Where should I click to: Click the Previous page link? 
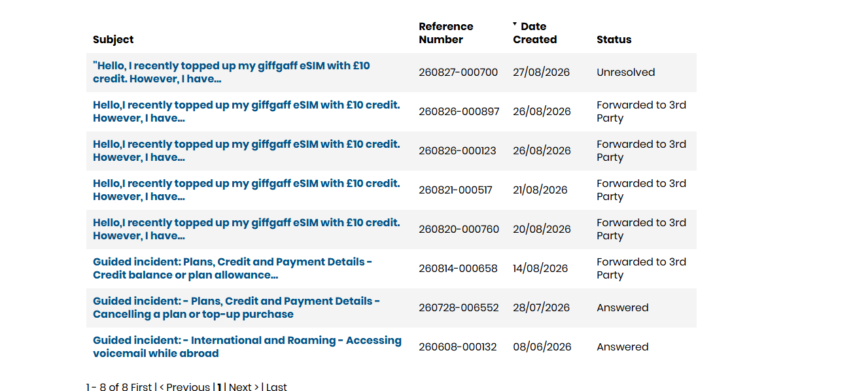point(184,387)
